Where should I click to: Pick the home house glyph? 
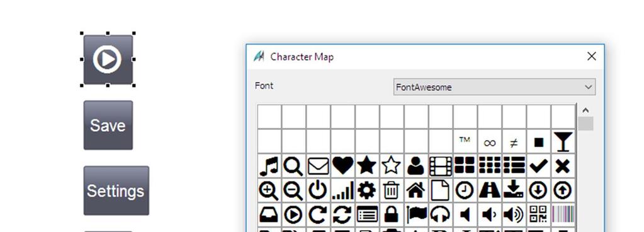[415, 190]
